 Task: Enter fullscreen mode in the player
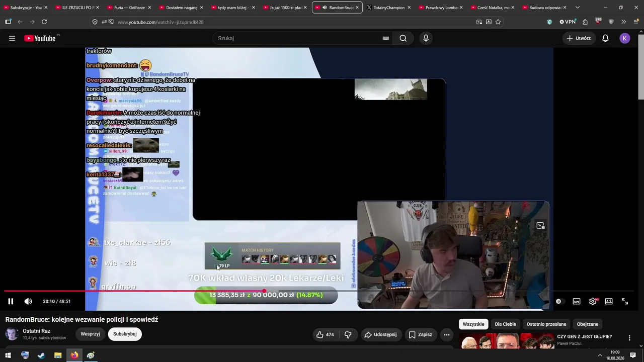[x=625, y=301]
